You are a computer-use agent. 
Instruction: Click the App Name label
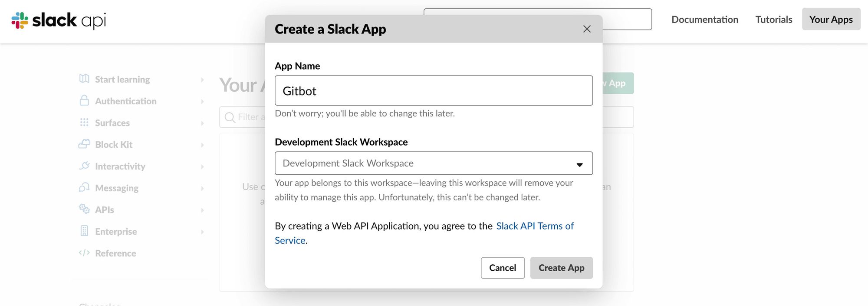point(297,66)
